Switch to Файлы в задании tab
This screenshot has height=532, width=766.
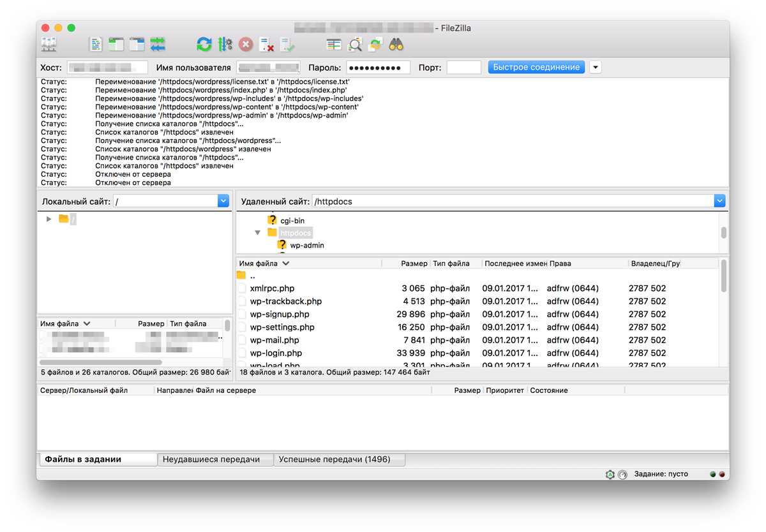point(98,459)
